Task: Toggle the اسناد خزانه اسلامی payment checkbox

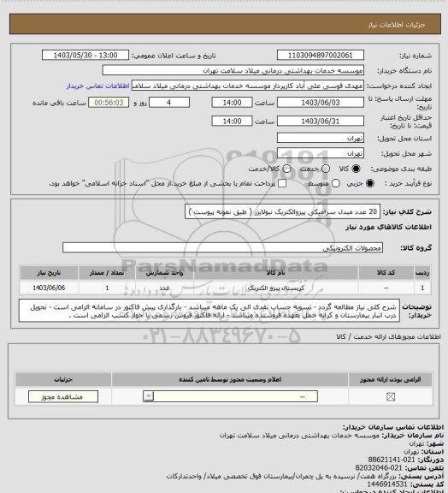Action: 282,183
